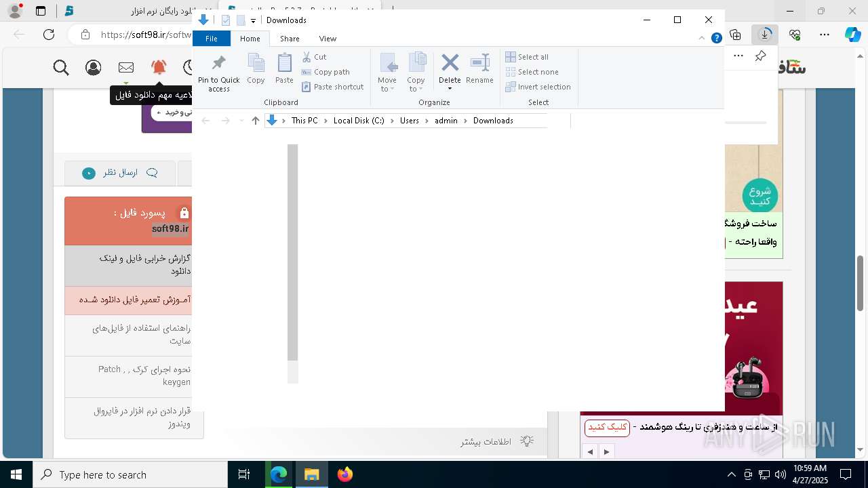
Task: Open Task View on taskbar
Action: pos(244,474)
